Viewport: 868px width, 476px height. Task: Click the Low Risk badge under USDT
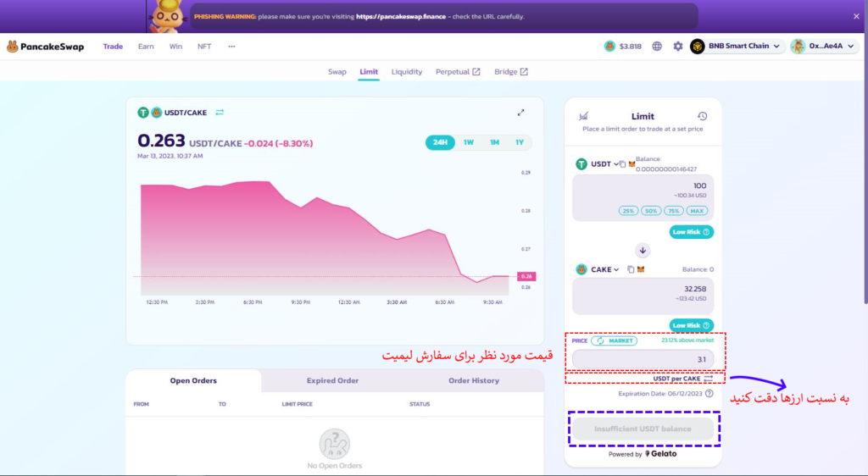pos(692,232)
